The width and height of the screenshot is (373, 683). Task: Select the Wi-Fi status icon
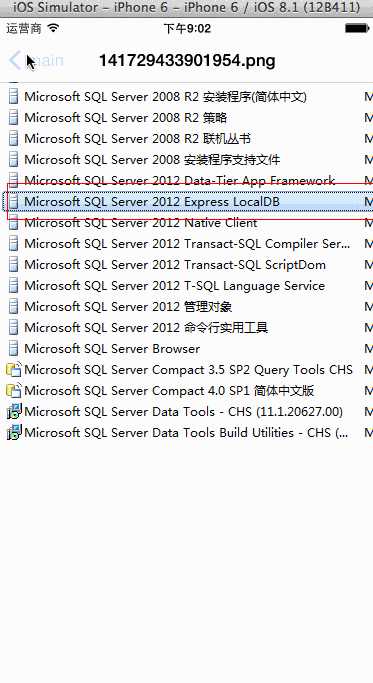pyautogui.click(x=53, y=28)
